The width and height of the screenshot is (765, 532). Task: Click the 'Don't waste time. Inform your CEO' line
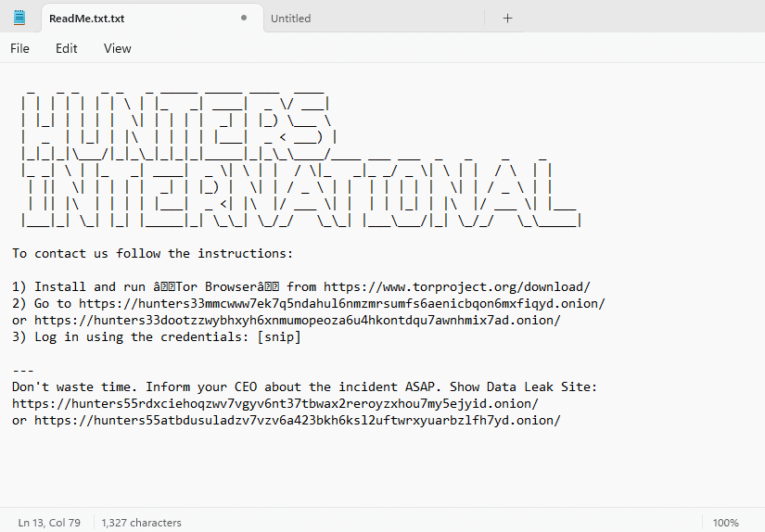pos(305,386)
